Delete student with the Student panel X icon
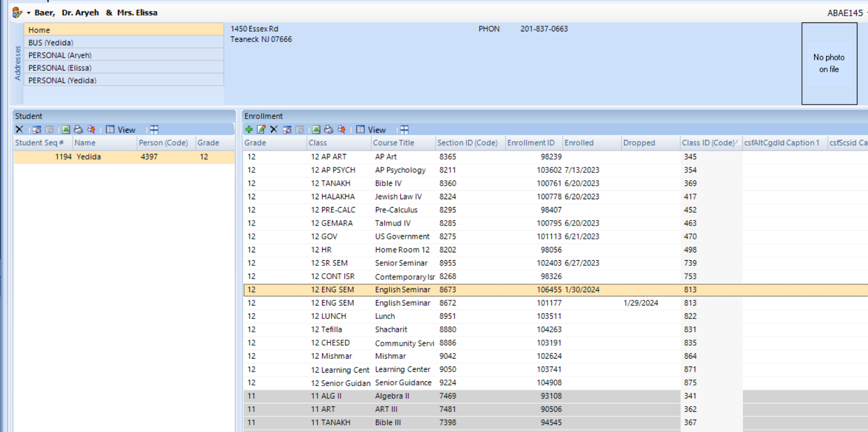This screenshot has height=432, width=868. point(19,130)
